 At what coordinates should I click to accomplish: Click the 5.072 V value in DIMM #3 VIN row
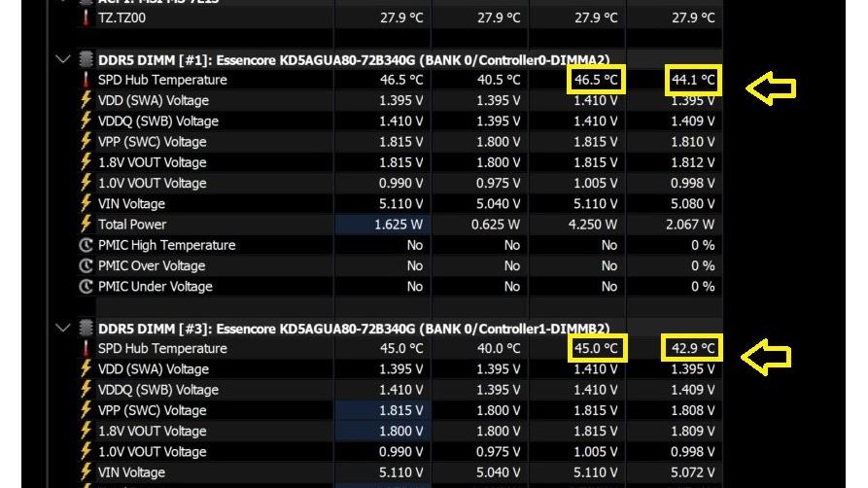(x=692, y=472)
